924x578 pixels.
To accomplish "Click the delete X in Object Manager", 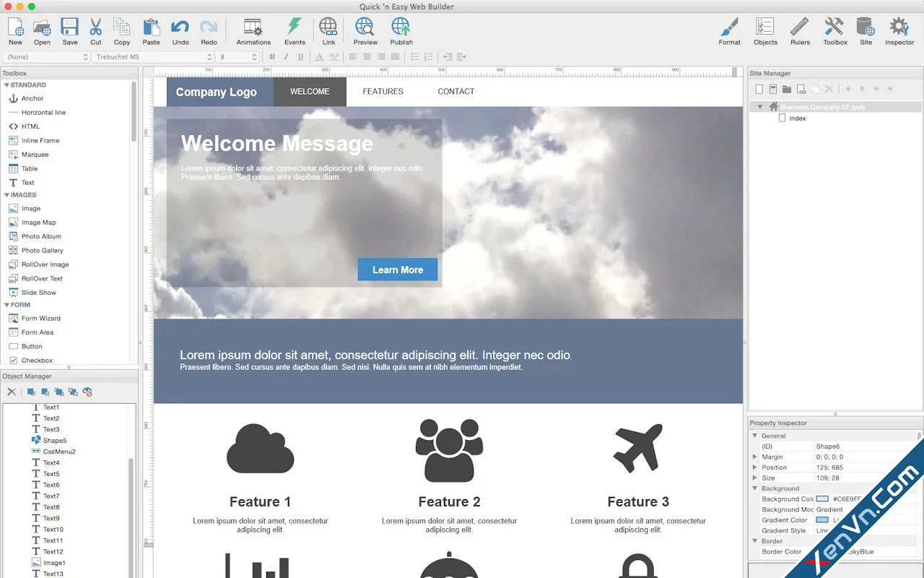I will click(12, 392).
